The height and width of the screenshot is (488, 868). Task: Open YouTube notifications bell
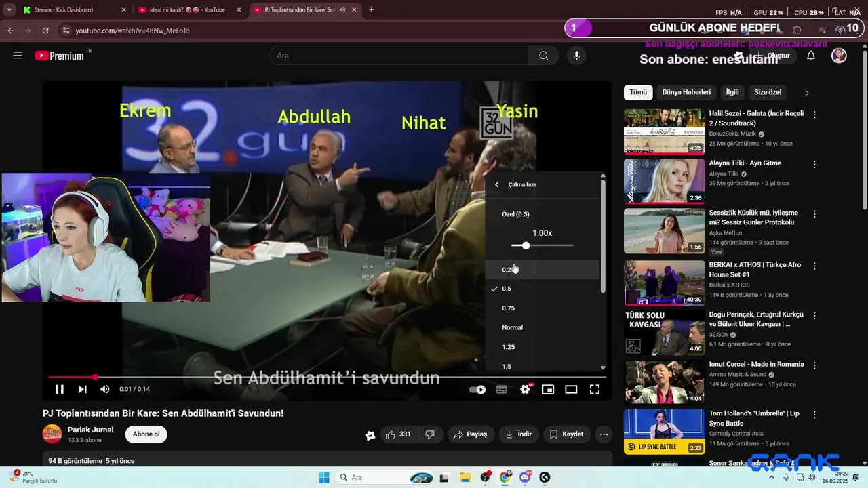click(810, 56)
